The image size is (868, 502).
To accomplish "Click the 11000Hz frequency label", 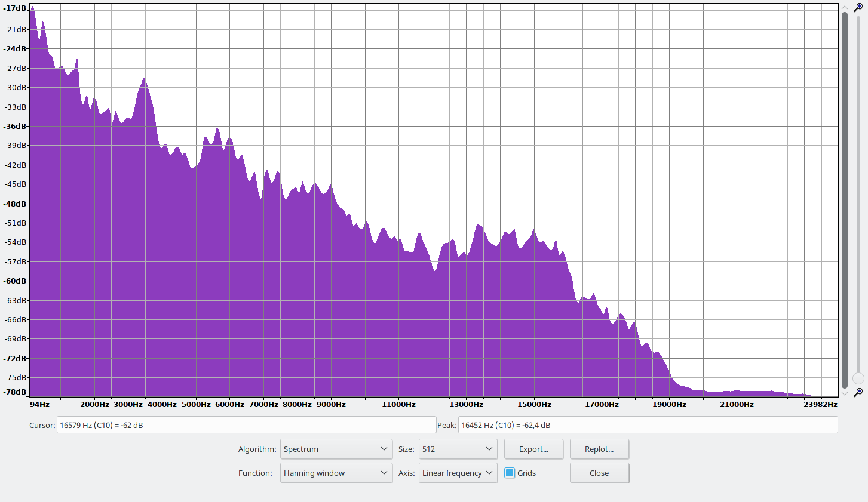I will pyautogui.click(x=398, y=404).
